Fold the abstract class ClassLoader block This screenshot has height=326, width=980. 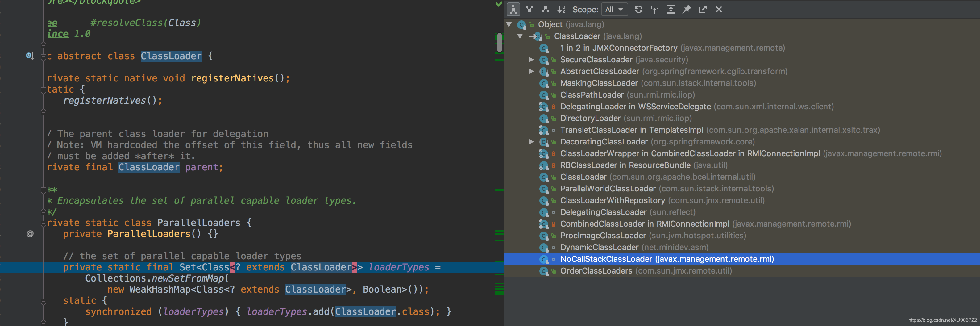44,57
